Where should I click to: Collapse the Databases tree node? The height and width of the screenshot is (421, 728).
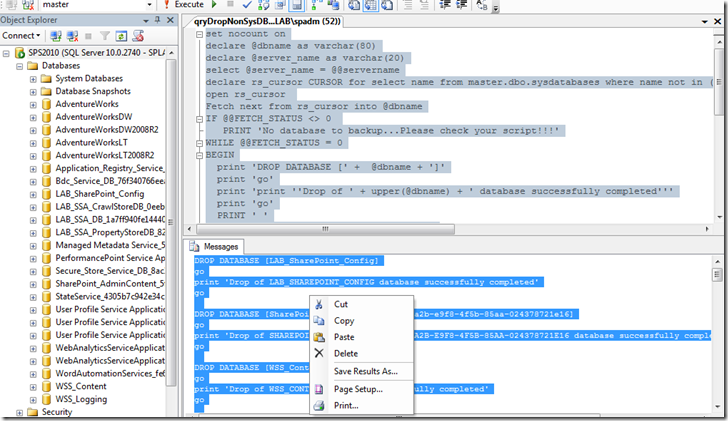pos(19,65)
